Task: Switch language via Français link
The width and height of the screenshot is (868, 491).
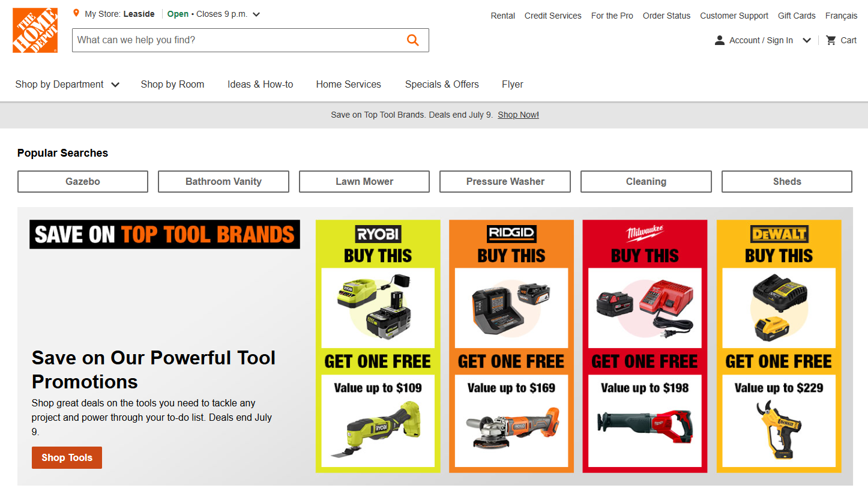Action: tap(841, 16)
